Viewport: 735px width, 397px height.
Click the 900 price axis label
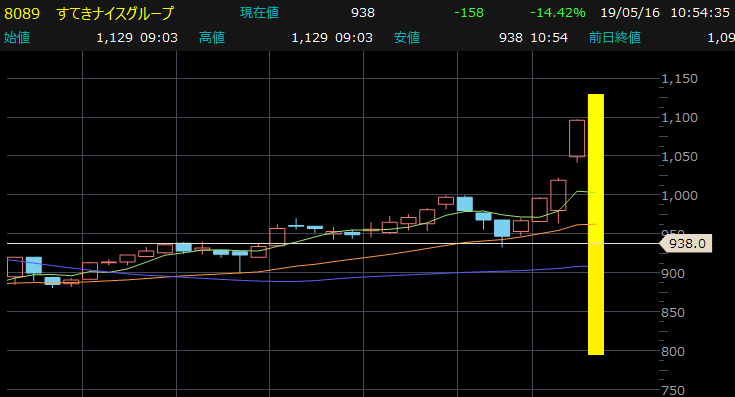tap(673, 273)
